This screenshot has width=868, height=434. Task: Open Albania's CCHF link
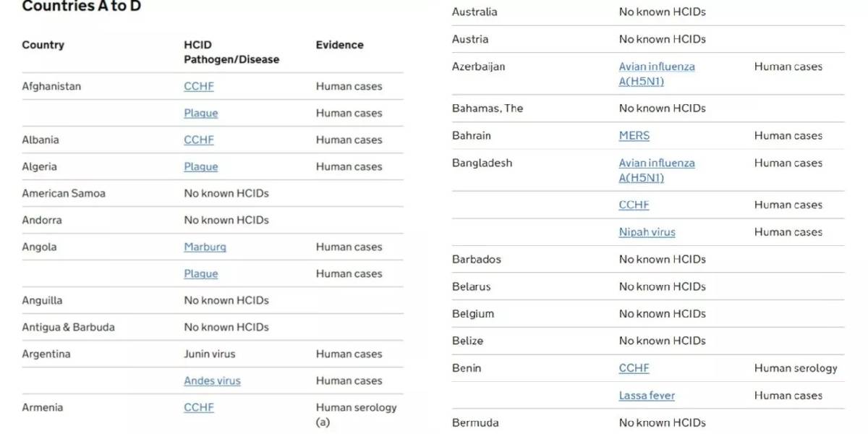(199, 140)
